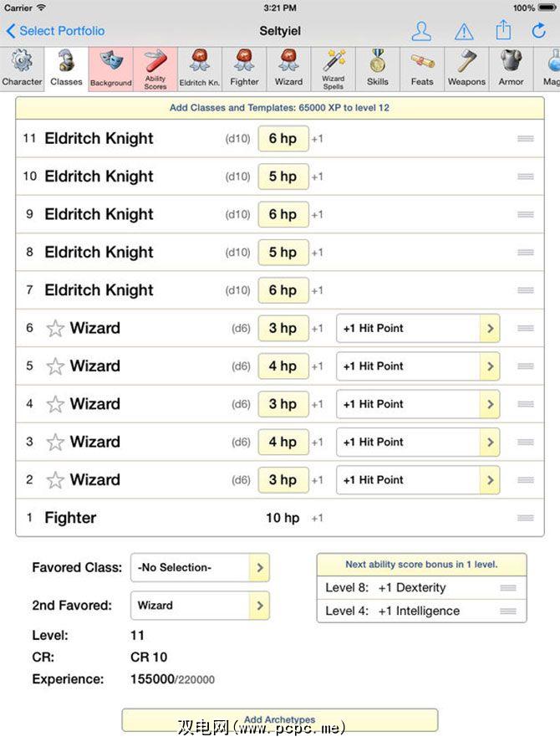This screenshot has height=747, width=560.
Task: Open the 2nd Favored Wizard dropdown
Action: click(259, 605)
